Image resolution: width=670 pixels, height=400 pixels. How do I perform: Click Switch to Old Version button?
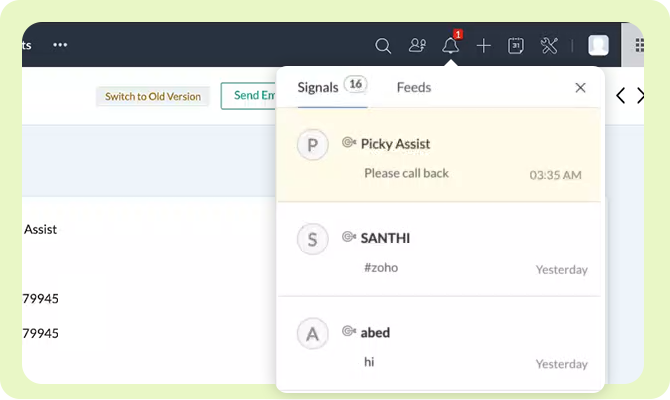click(x=153, y=96)
